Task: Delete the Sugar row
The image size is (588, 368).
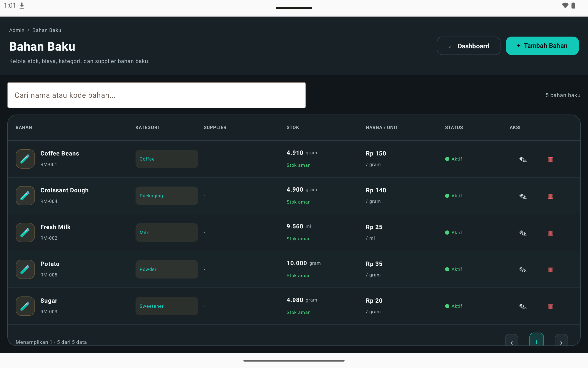Action: click(550, 306)
